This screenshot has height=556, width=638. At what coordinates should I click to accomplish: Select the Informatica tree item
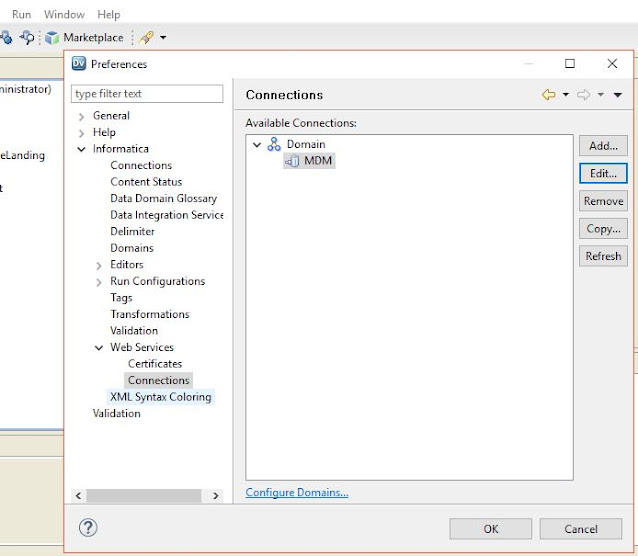pos(121,149)
